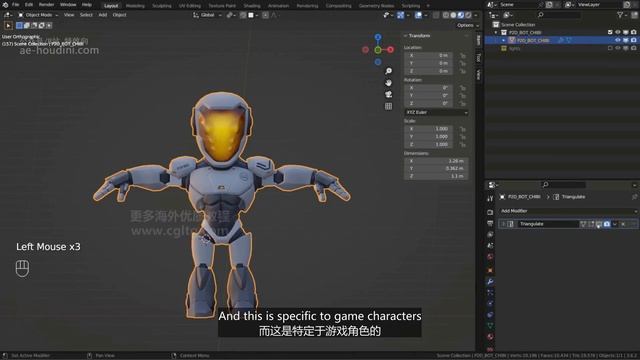This screenshot has width=640, height=360.
Task: Switch to the UV Editing workspace tab
Action: (189, 6)
